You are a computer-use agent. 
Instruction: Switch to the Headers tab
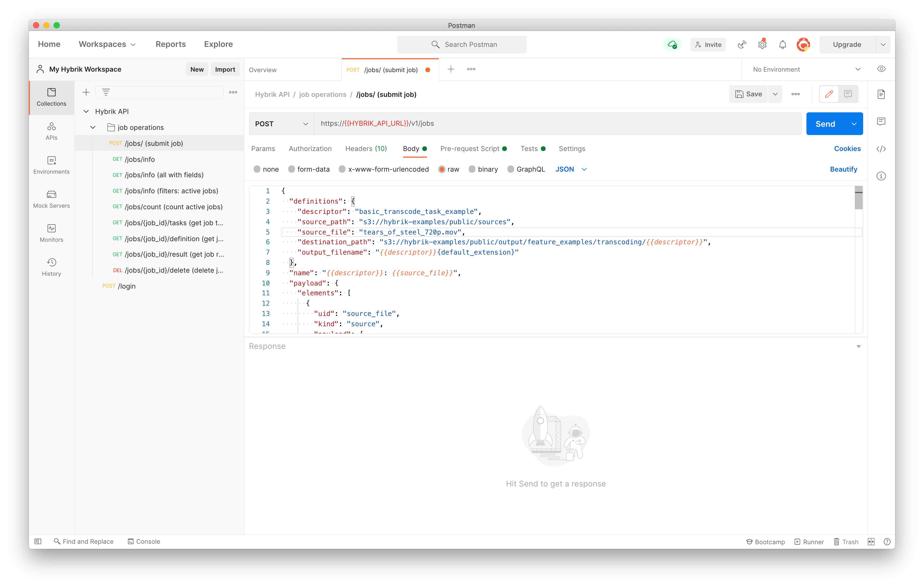[x=366, y=148]
